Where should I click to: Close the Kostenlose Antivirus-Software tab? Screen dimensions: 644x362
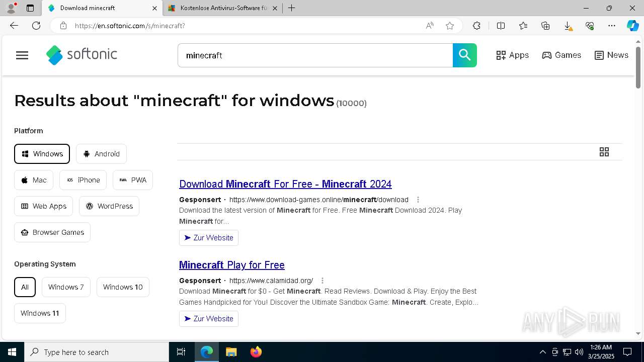pos(275,8)
